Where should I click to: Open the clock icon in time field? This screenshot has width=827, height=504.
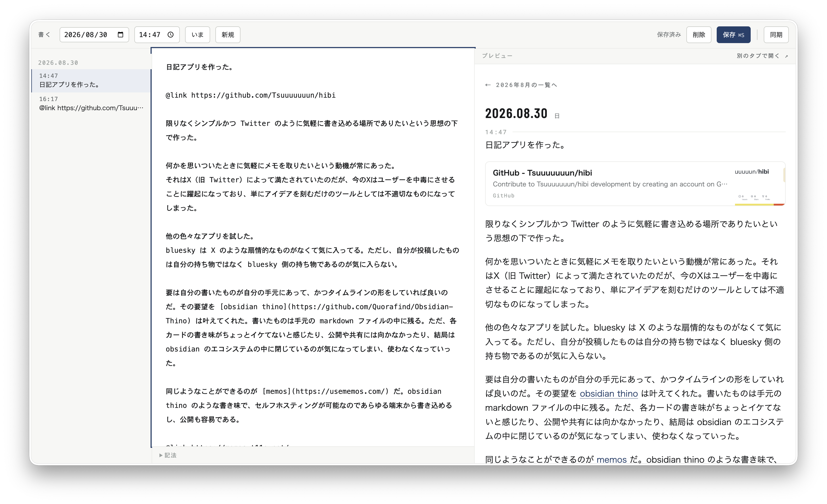click(170, 34)
